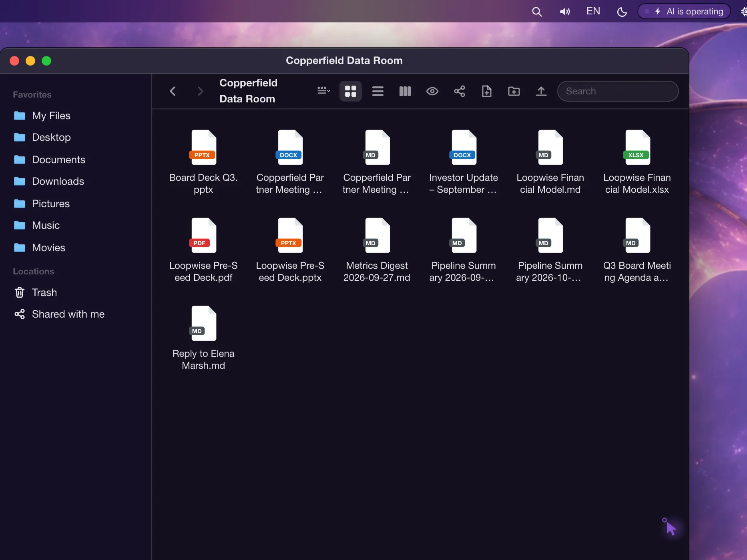Click the share icon in toolbar
747x560 pixels.
tap(460, 91)
